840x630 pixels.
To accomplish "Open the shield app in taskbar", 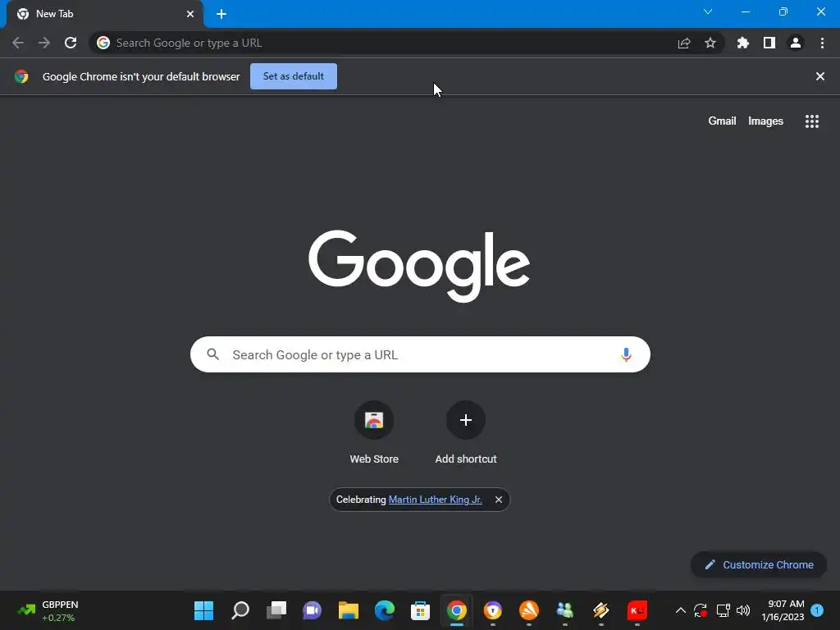I will pyautogui.click(x=493, y=610).
